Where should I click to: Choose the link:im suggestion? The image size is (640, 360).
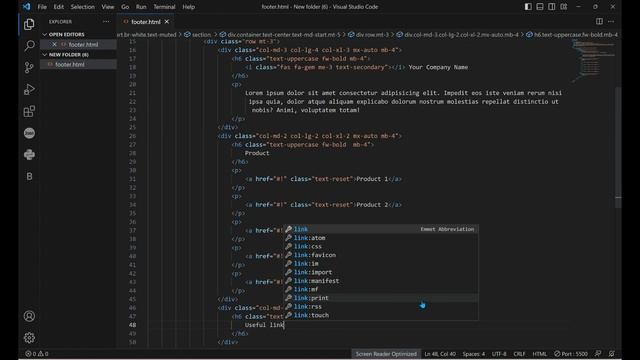click(x=381, y=264)
